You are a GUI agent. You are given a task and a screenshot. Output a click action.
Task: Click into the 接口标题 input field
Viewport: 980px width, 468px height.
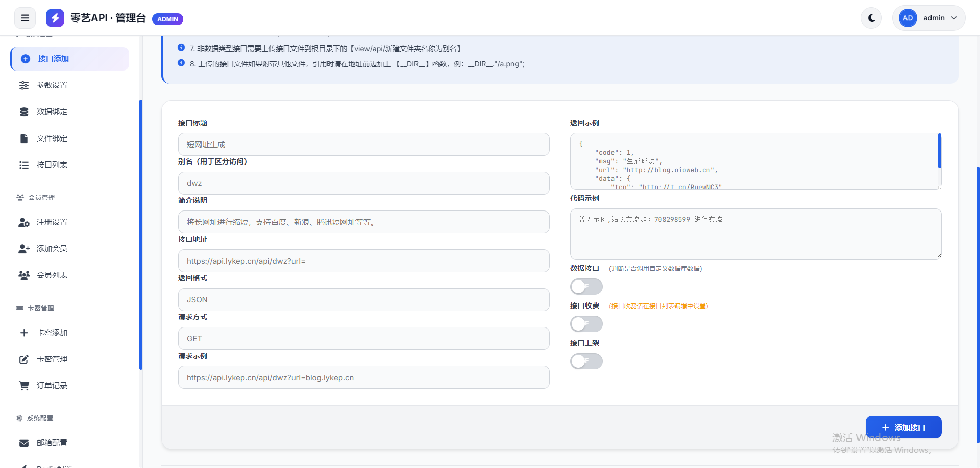tap(363, 145)
